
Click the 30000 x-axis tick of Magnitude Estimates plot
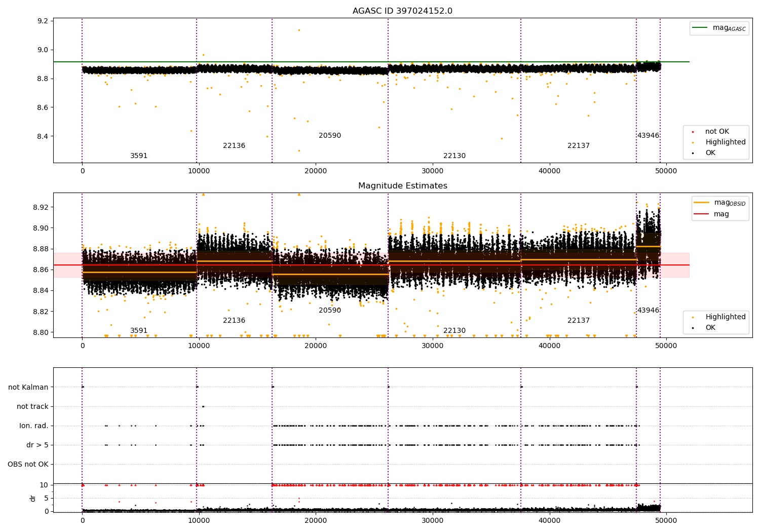[x=432, y=346]
